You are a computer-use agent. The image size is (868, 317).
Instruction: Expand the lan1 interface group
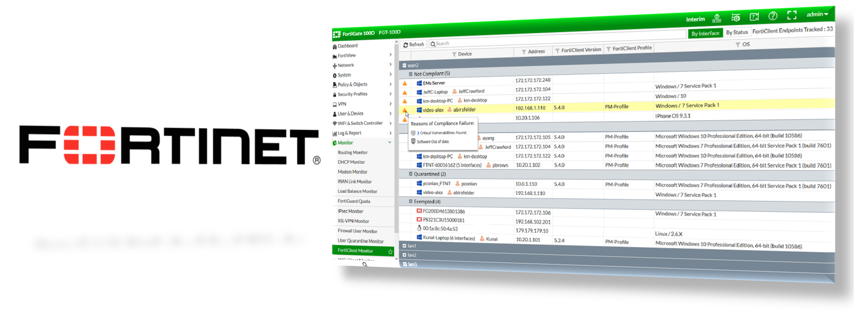[404, 246]
